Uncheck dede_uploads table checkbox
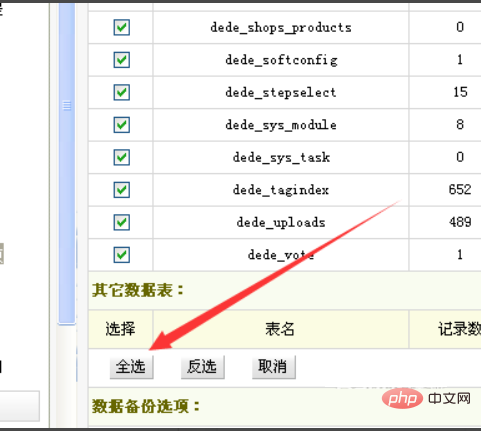The width and height of the screenshot is (481, 431). [x=121, y=222]
